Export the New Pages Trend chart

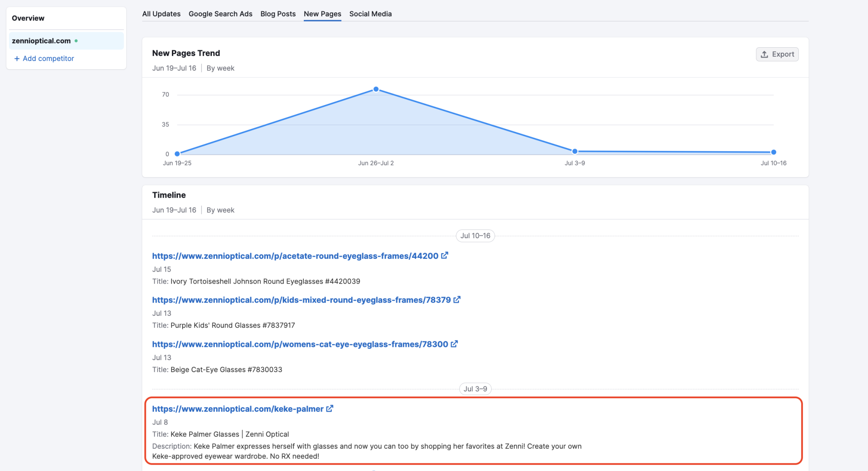pyautogui.click(x=777, y=54)
